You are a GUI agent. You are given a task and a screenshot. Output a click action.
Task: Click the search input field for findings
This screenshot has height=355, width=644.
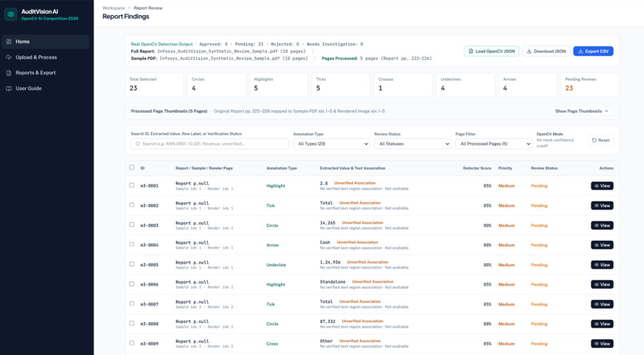coord(210,144)
